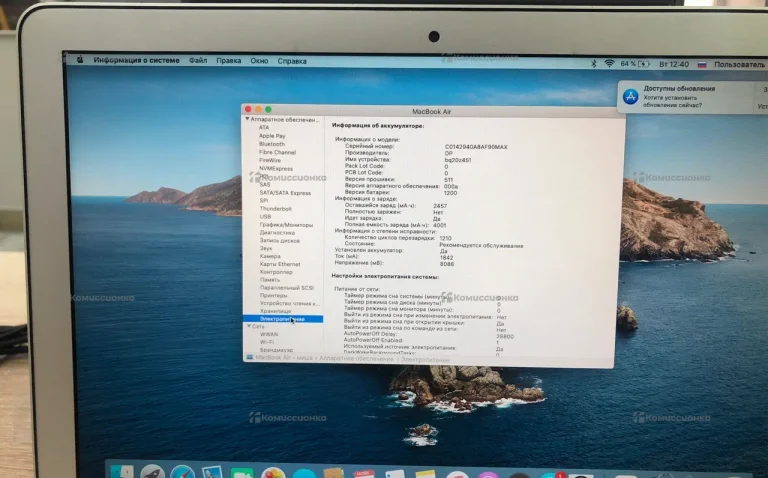Select Параллельный SCSI in the sidebar
768x478 pixels.
[287, 287]
